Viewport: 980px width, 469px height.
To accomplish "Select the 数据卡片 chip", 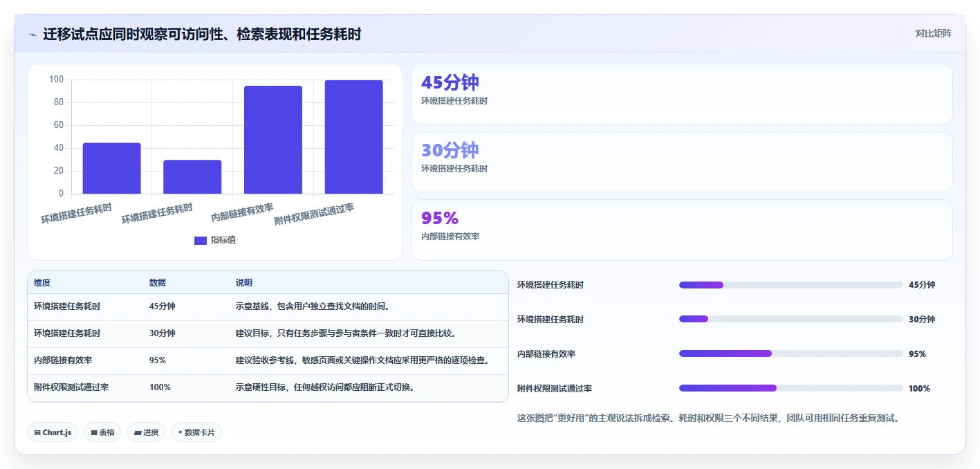I will click(196, 432).
